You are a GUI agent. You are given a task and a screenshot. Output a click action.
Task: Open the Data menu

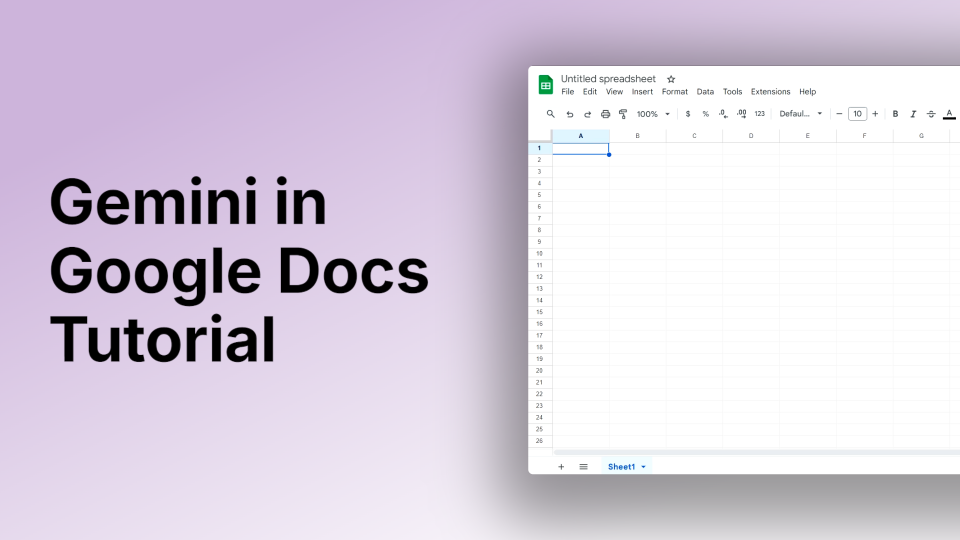705,92
